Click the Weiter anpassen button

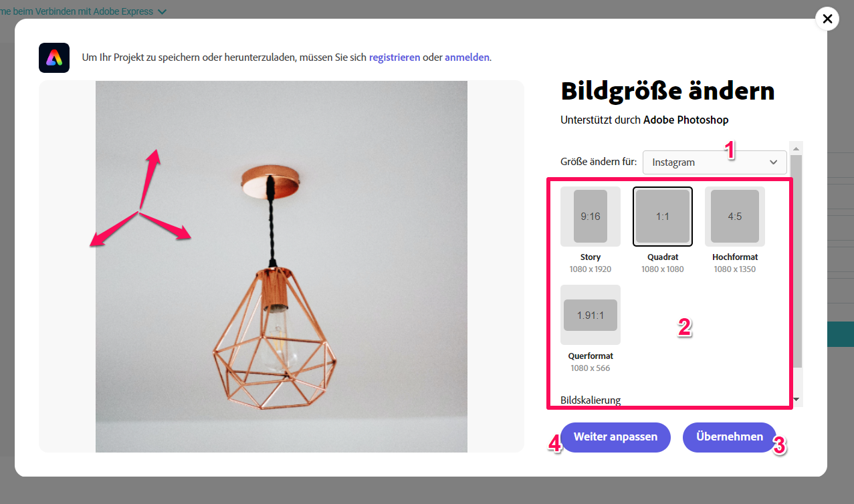pyautogui.click(x=615, y=437)
